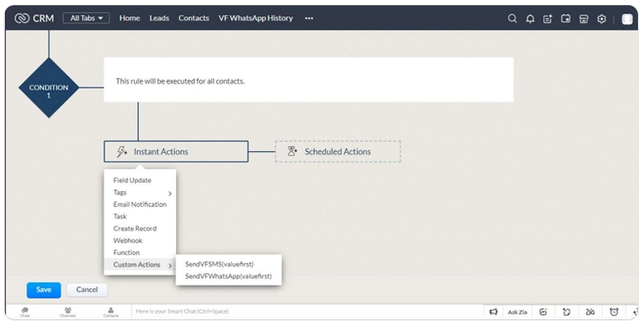Click the Save button
This screenshot has width=644, height=322.
[x=43, y=290]
